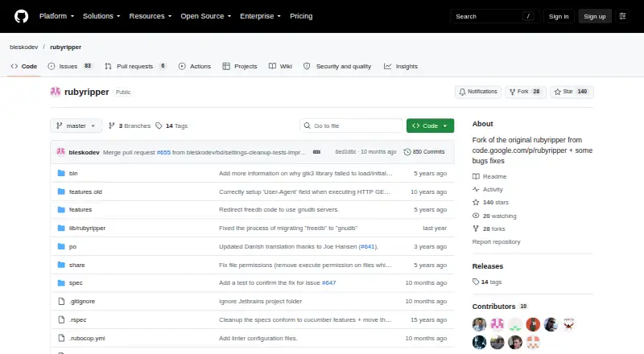644x354 pixels.
Task: Open the po folder icon
Action: (61, 246)
